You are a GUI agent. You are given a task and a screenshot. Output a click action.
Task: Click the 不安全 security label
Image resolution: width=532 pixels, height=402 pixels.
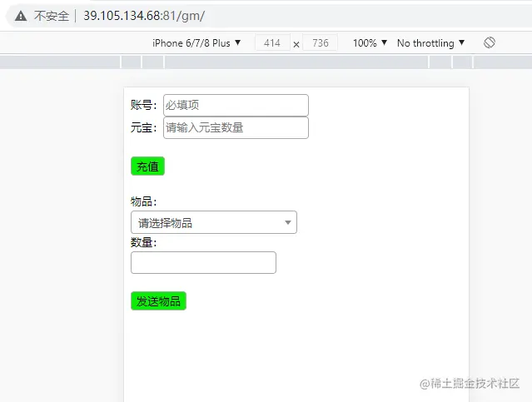(52, 16)
